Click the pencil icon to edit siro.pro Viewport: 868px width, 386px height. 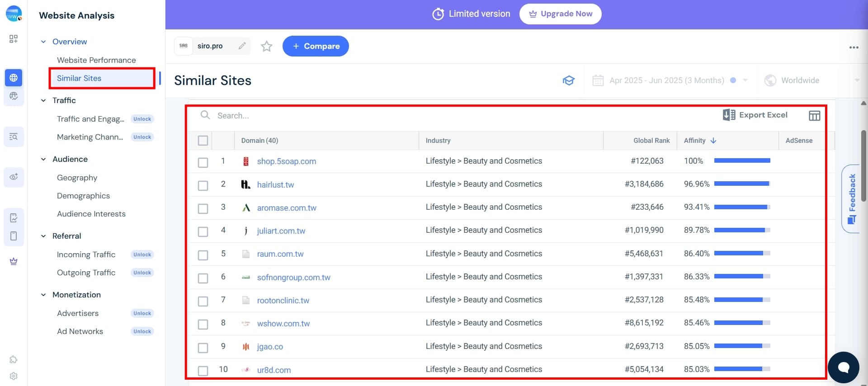click(x=242, y=46)
